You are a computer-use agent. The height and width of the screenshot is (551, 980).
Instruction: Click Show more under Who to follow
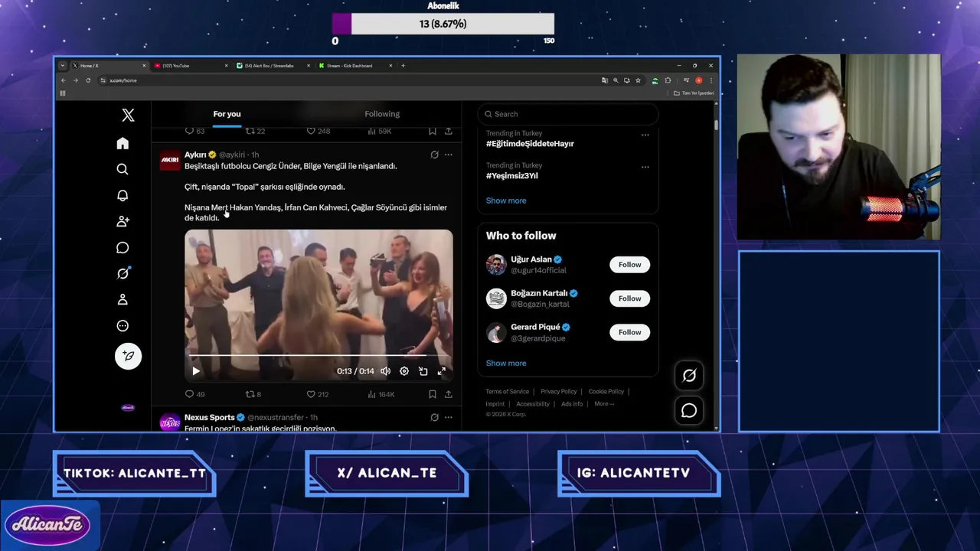click(506, 364)
